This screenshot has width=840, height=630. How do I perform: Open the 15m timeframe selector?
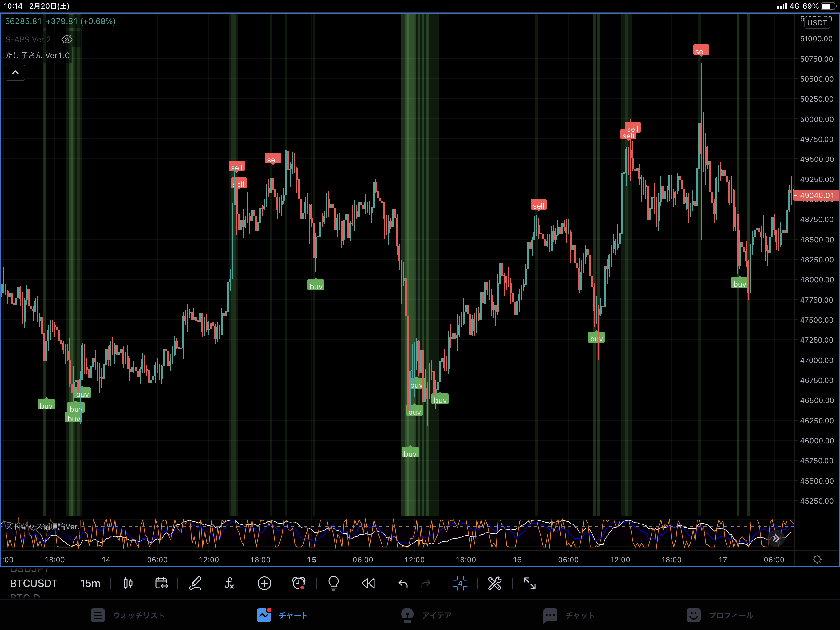point(90,583)
